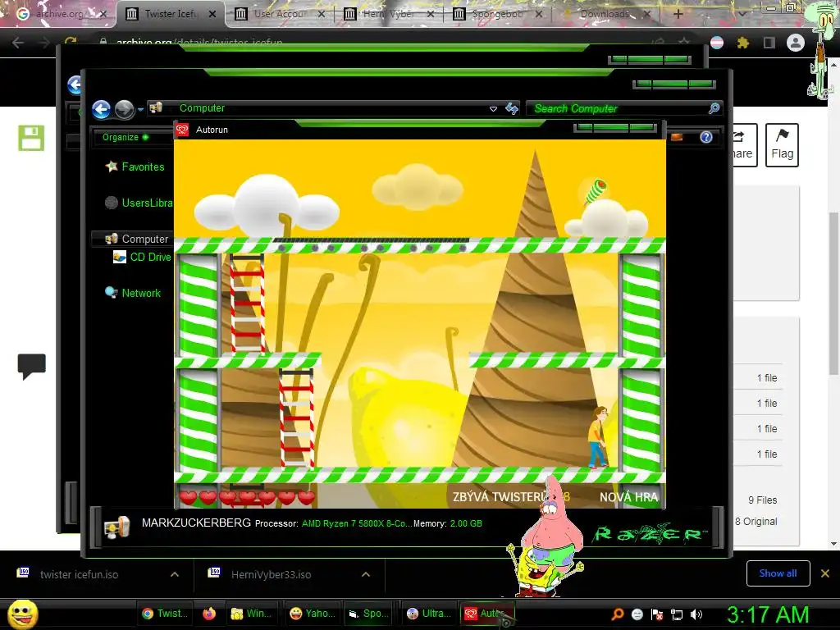Viewport: 840px width, 630px height.
Task: Click the network tray icon
Action: 677,614
